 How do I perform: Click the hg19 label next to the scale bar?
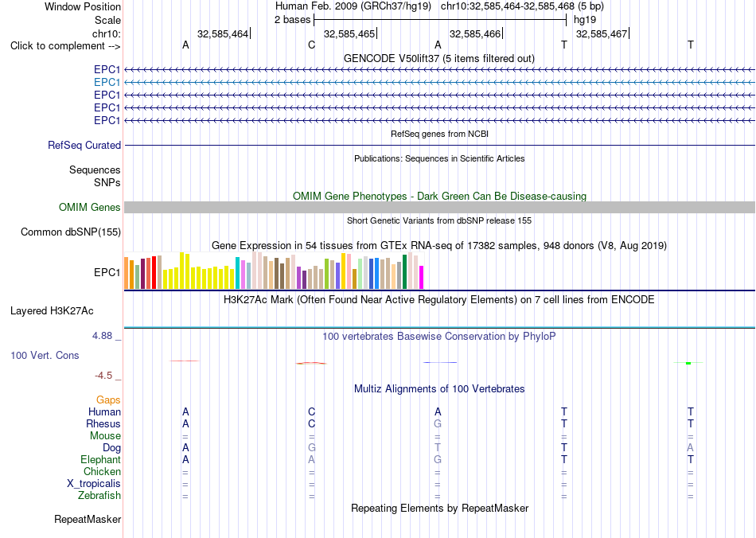(x=585, y=20)
